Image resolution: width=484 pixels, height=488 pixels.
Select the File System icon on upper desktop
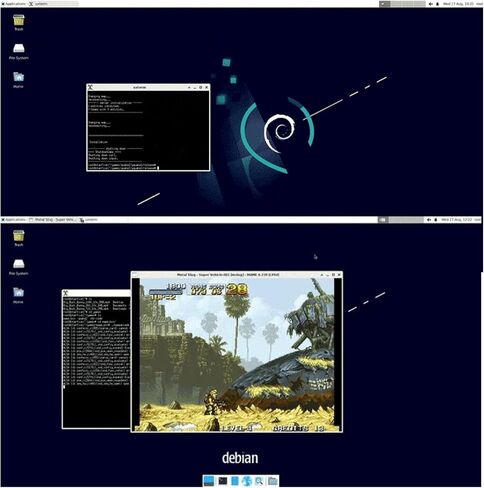coord(19,52)
